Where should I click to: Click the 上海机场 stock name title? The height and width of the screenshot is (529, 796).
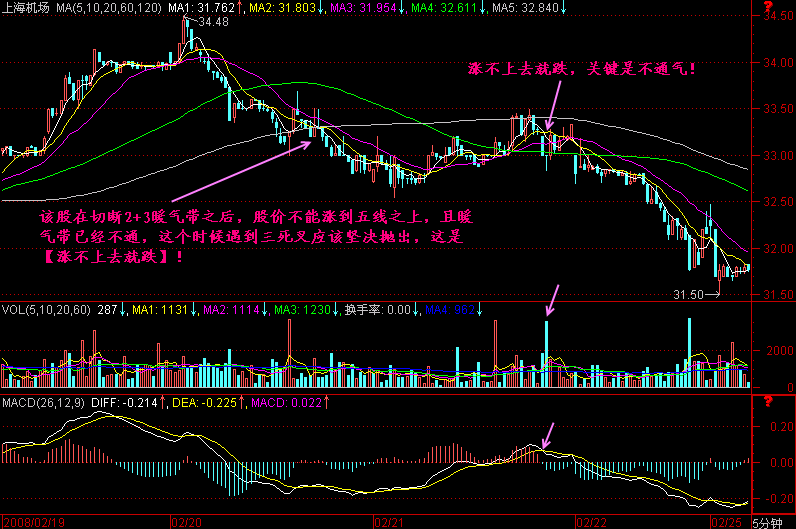click(26, 7)
